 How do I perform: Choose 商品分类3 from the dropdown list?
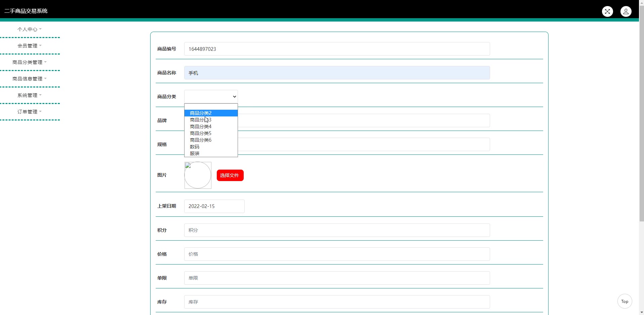(211, 120)
